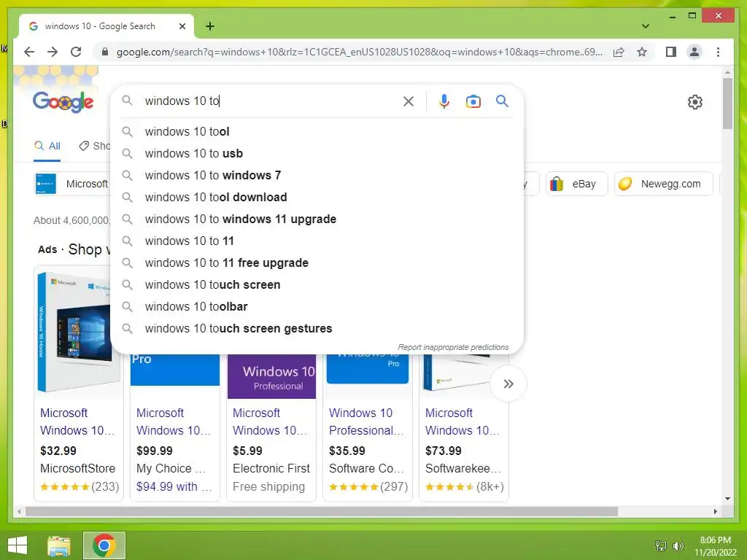This screenshot has width=747, height=560.
Task: Open the $73.99 Softwarekeep product link
Action: [462, 421]
